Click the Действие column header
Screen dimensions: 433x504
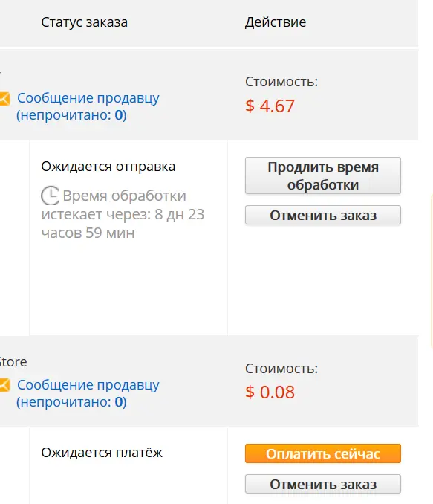tap(276, 22)
